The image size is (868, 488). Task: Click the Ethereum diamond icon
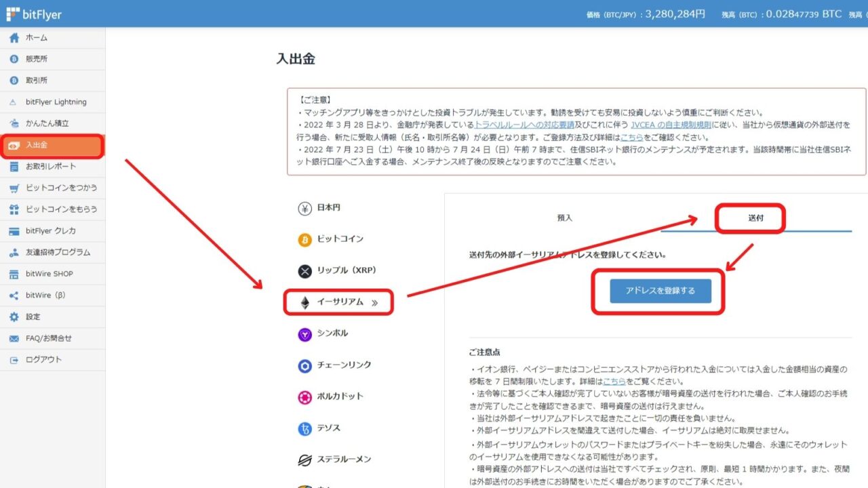(305, 303)
